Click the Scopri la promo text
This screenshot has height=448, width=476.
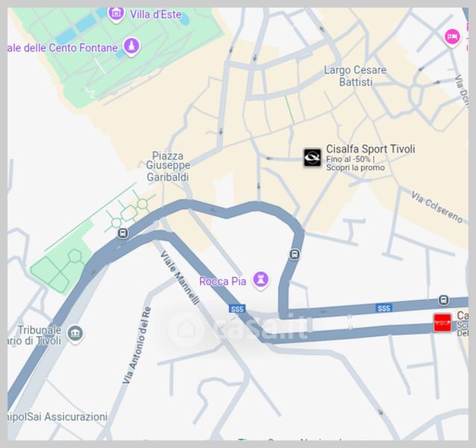[x=355, y=168]
